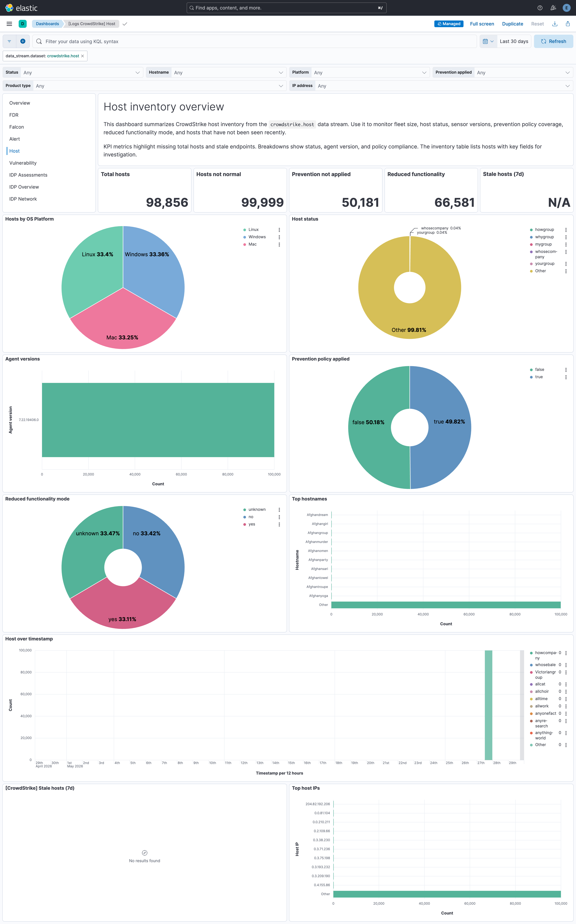Open the calendar date quick menu
This screenshot has width=576, height=924.
pos(488,41)
